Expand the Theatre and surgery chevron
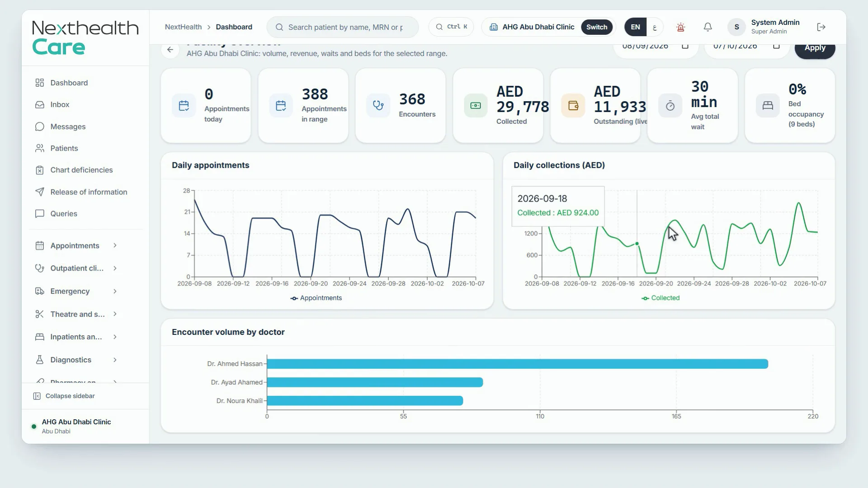This screenshot has width=868, height=488. (115, 314)
